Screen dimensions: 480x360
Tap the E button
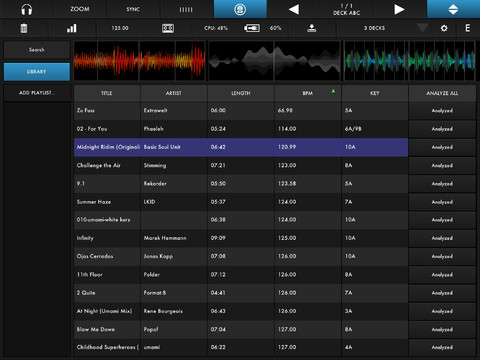tap(468, 28)
